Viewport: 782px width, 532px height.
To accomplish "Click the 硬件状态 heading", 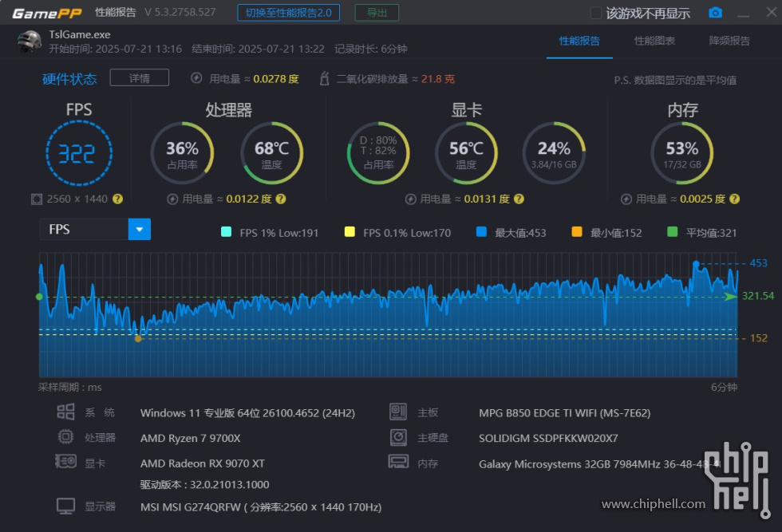I will 69,79.
